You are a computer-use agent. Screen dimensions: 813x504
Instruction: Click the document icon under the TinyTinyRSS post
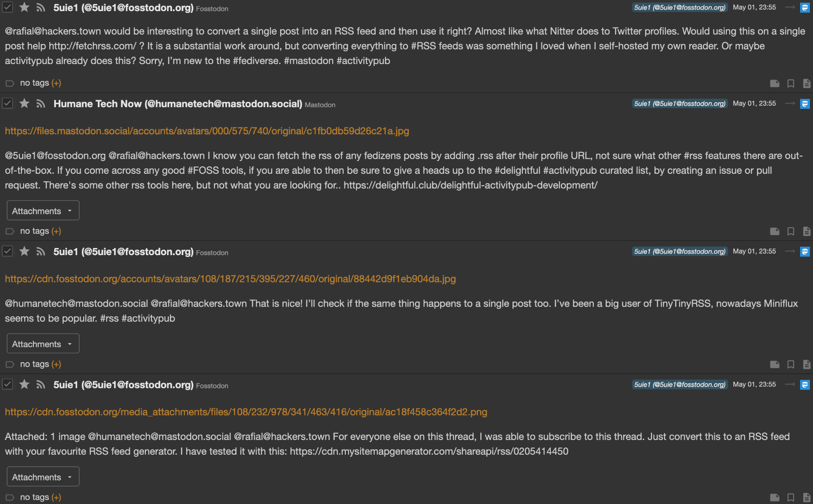click(x=806, y=364)
